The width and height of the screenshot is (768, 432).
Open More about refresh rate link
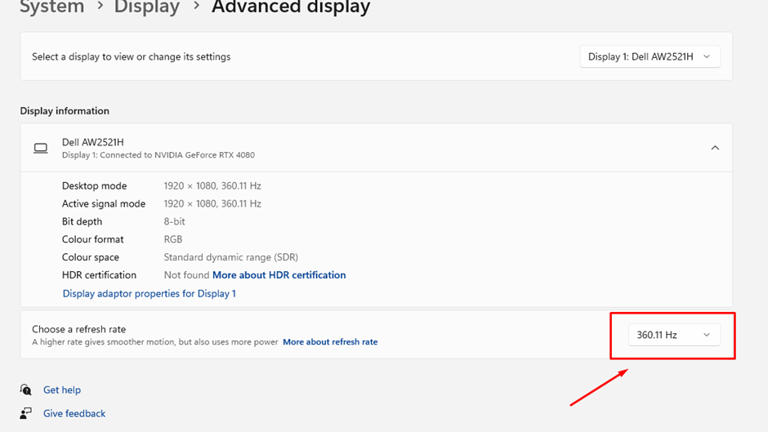tap(330, 342)
